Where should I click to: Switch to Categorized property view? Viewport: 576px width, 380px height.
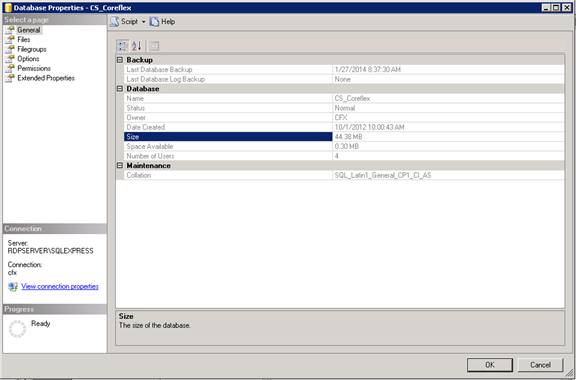(x=123, y=46)
